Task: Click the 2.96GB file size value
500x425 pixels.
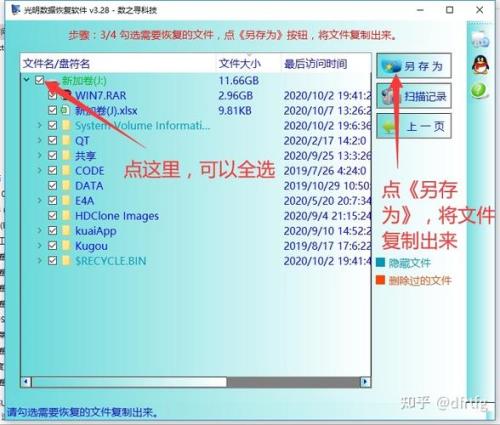Action: click(236, 96)
